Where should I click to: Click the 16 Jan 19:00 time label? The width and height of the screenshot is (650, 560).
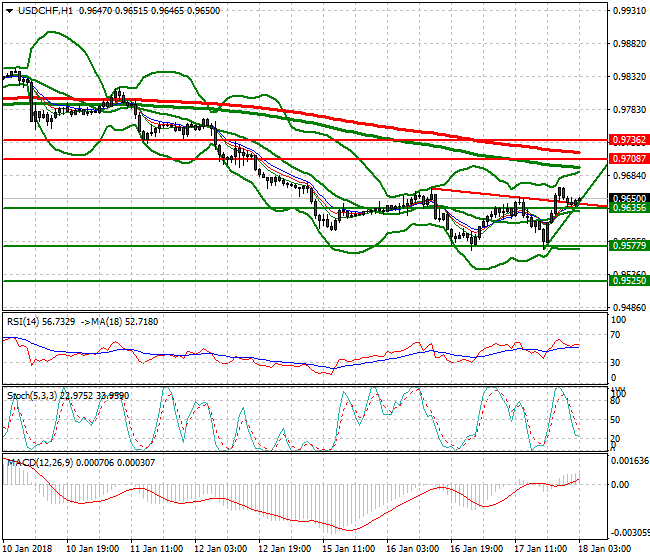coord(477,549)
